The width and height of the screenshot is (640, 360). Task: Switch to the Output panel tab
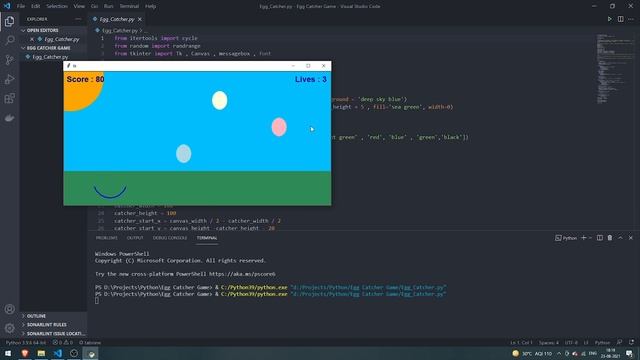tap(135, 238)
